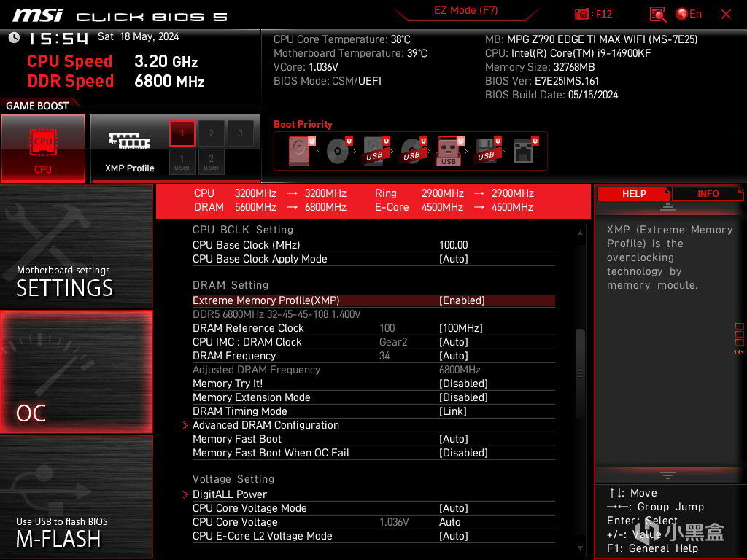
Task: Click the clock icon beside the time
Action: click(x=15, y=38)
